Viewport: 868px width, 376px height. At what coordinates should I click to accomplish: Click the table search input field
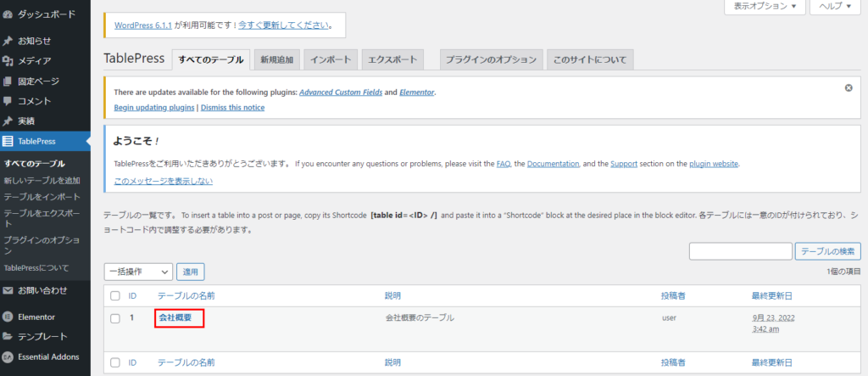pos(739,251)
